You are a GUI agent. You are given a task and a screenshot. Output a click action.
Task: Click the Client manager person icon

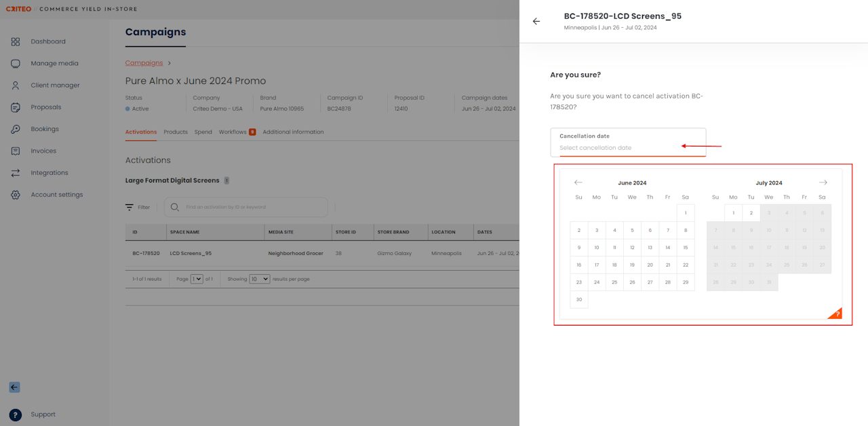(16, 85)
